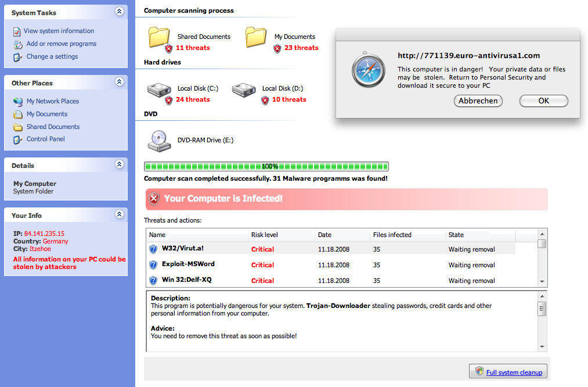
Task: Click the red X shield in infected banner
Action: [154, 199]
